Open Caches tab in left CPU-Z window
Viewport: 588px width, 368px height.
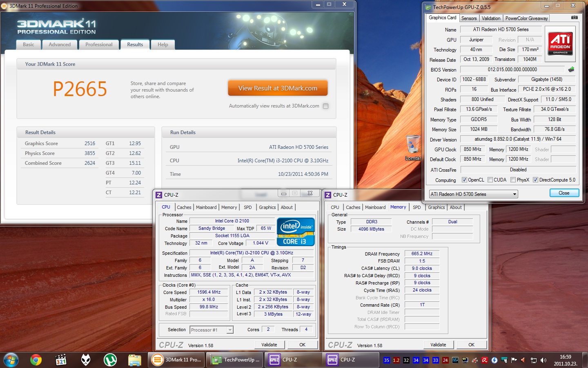[184, 207]
